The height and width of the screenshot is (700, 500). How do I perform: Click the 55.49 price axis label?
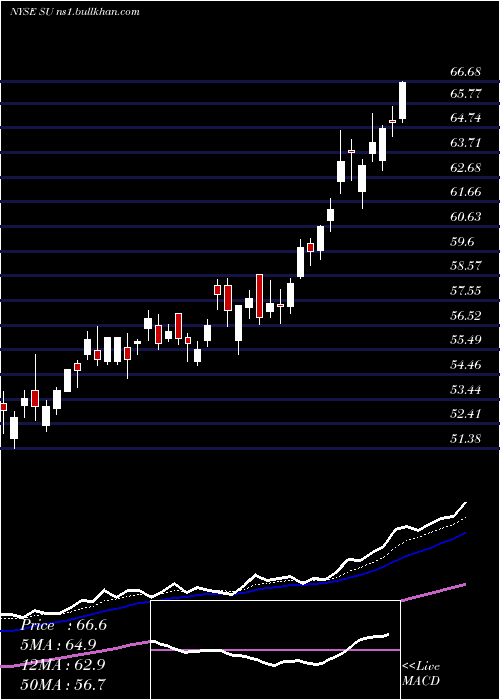[465, 341]
